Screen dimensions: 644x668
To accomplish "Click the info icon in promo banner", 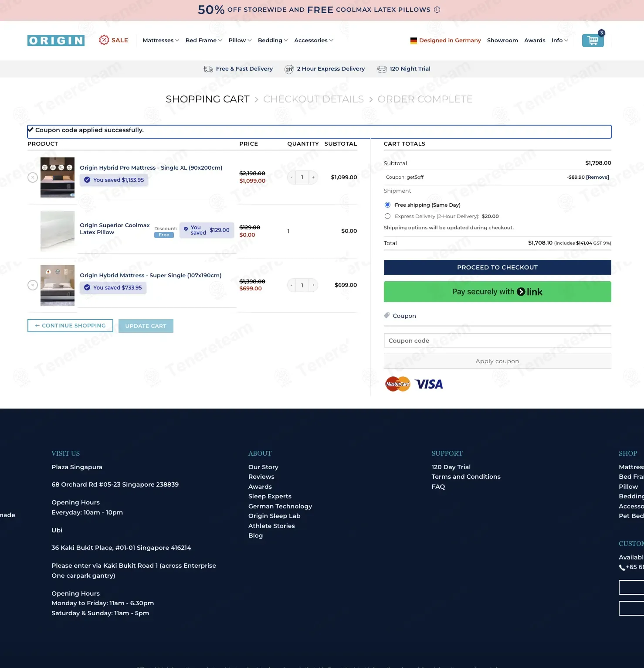I will [x=437, y=10].
